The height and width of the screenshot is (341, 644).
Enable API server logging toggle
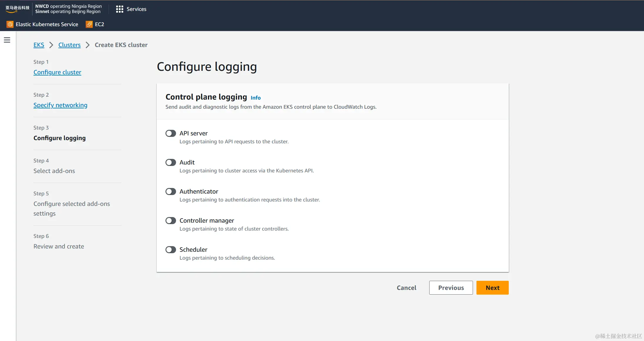[x=171, y=133]
